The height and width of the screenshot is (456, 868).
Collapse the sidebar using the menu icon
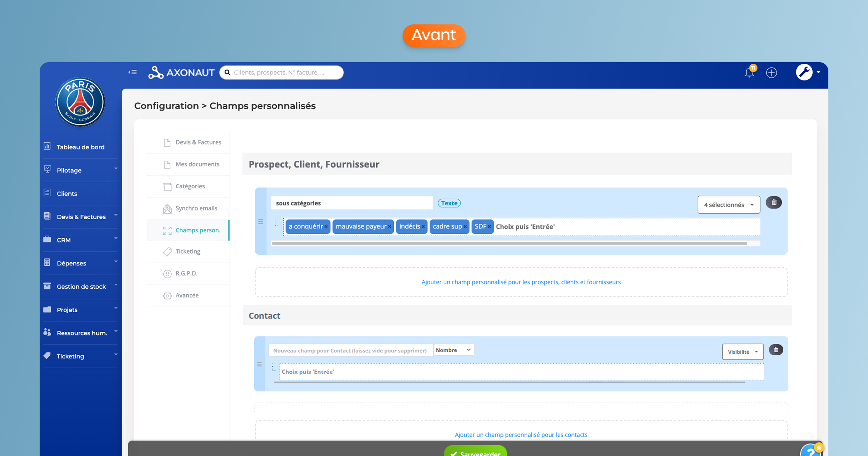click(x=132, y=72)
